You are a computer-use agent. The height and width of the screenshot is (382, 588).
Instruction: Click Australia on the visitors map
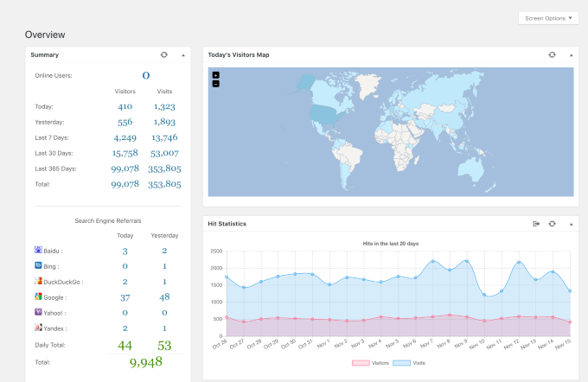click(x=470, y=169)
